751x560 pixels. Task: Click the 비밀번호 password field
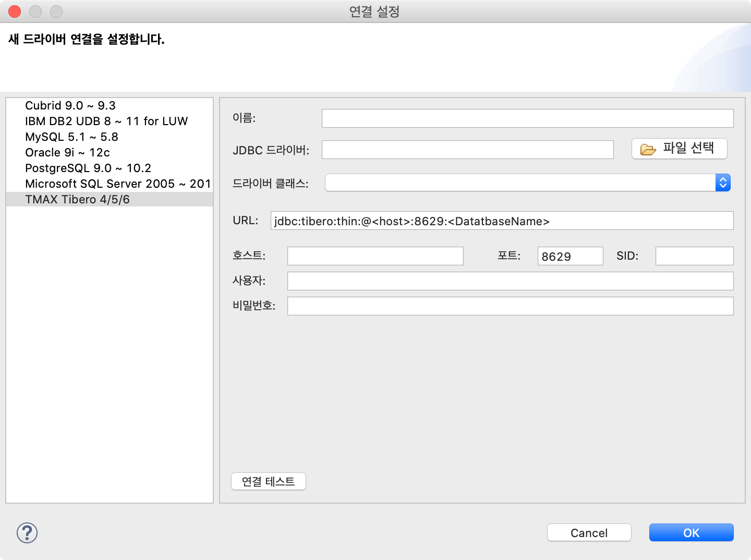tap(510, 306)
